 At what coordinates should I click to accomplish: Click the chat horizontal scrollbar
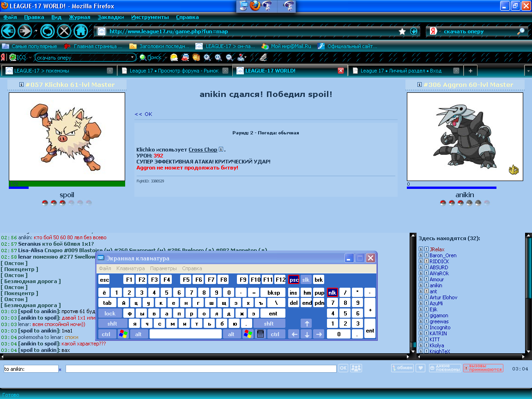click(x=205, y=357)
